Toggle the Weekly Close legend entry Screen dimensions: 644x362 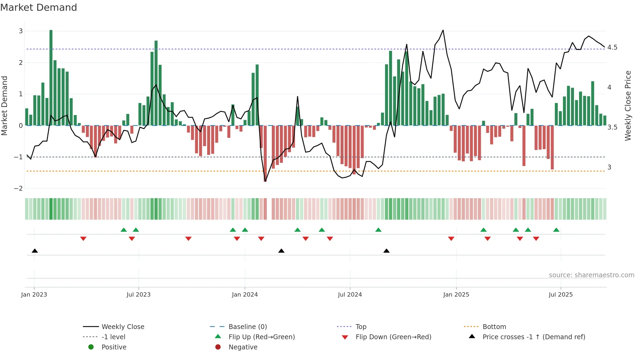point(114,327)
